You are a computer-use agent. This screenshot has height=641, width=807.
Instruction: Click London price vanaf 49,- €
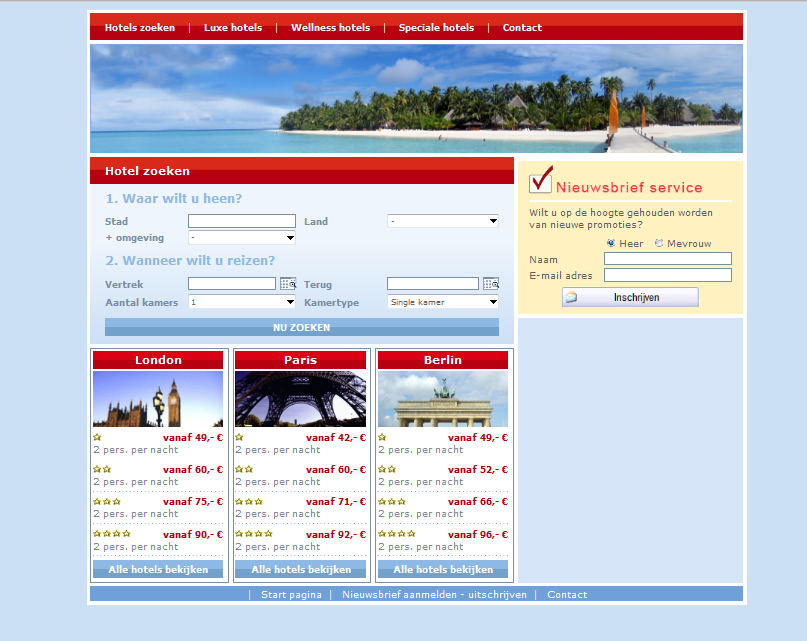(x=193, y=438)
